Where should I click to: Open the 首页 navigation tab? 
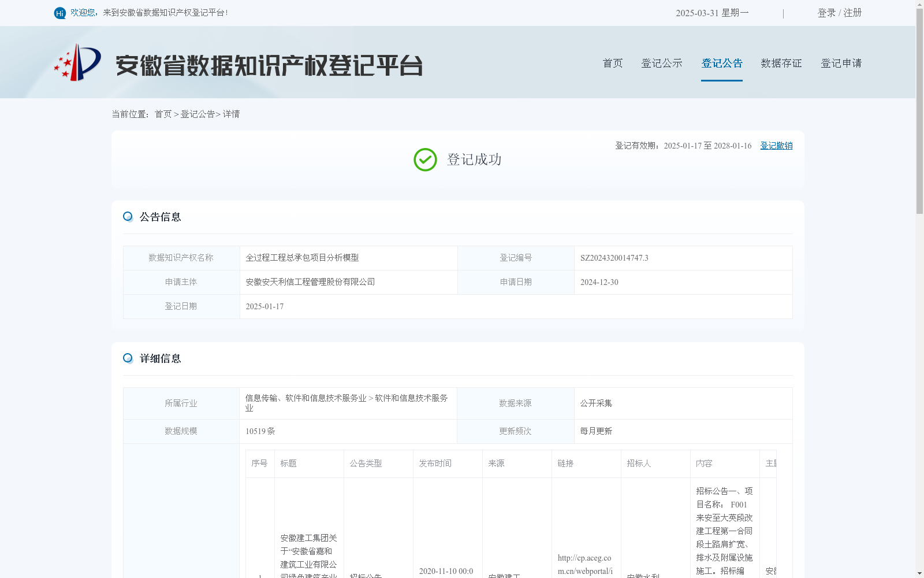[613, 63]
